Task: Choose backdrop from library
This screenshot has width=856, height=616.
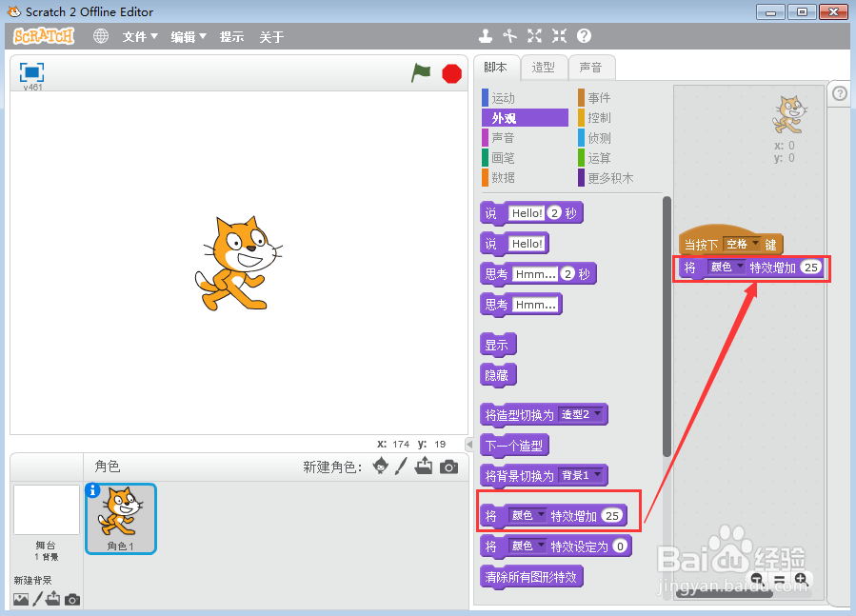Action: pyautogui.click(x=21, y=599)
